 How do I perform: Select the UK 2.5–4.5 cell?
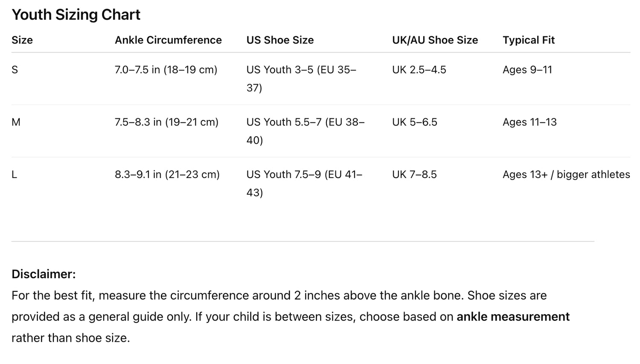click(419, 70)
